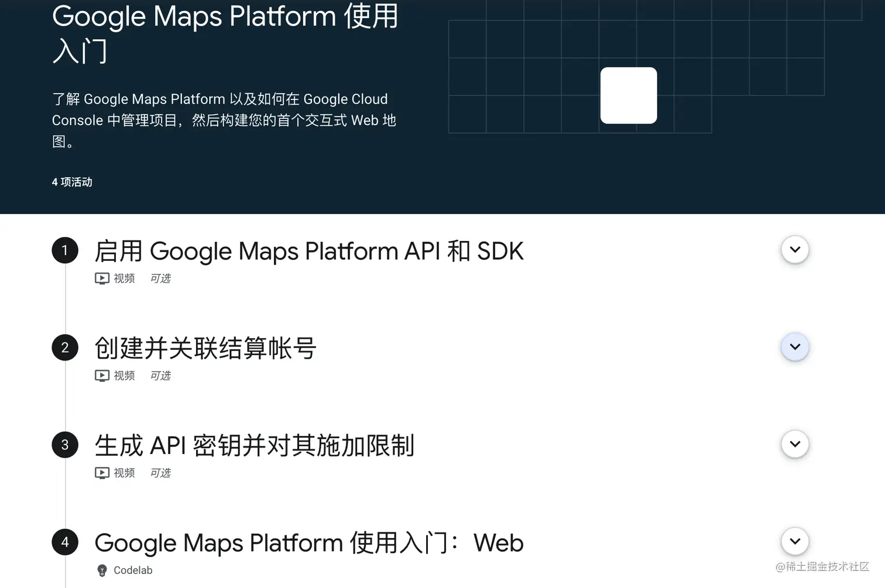Click the step number 1 circle
This screenshot has width=885, height=588.
65,250
